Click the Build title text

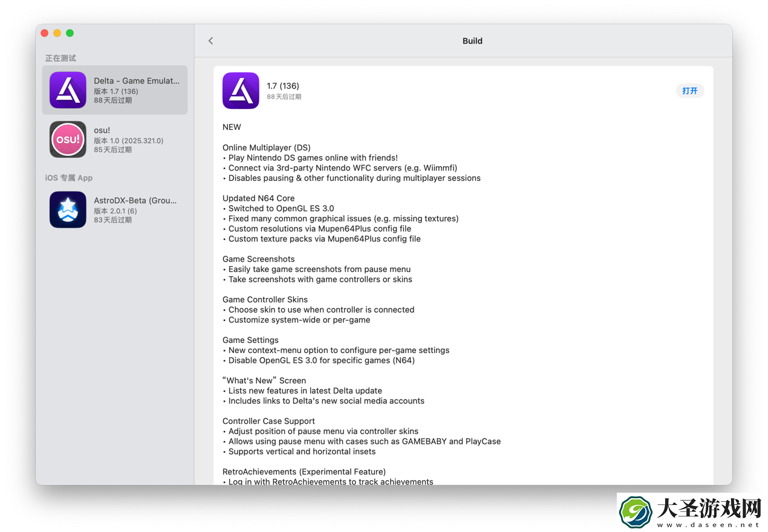[472, 41]
